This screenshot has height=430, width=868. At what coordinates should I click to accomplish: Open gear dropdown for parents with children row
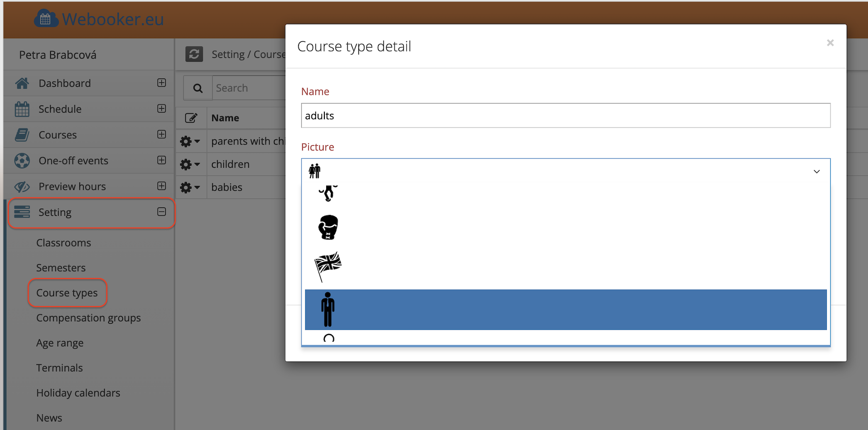(190, 141)
